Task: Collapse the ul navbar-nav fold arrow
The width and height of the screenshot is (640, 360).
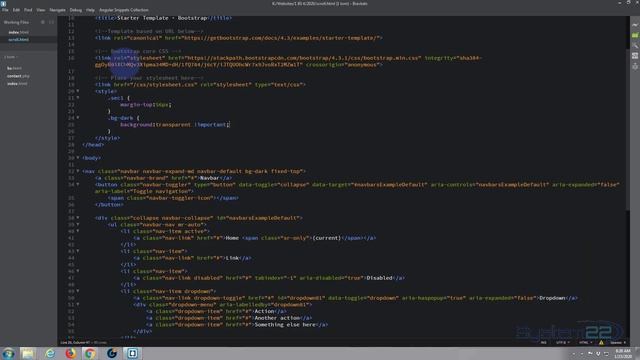Action: [x=78, y=224]
